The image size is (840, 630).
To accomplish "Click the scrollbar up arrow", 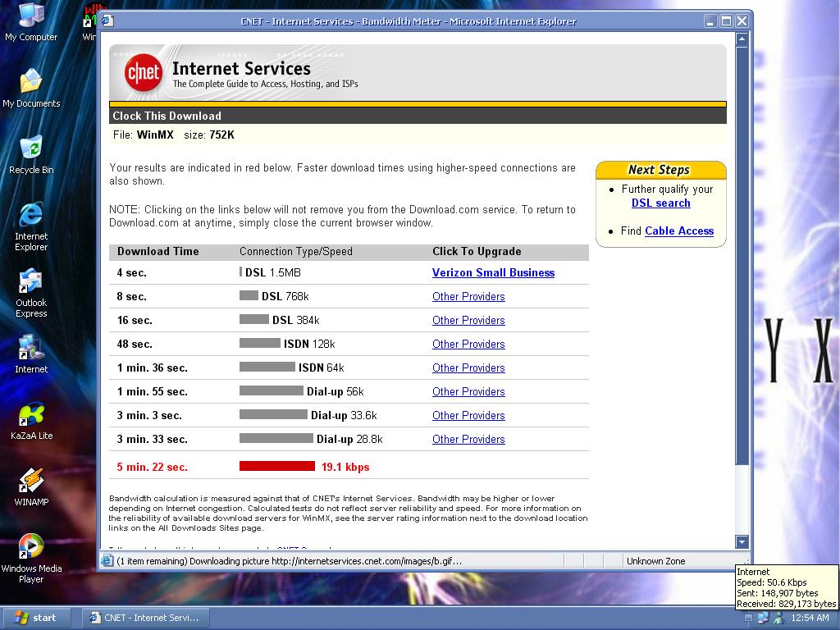I will [742, 38].
